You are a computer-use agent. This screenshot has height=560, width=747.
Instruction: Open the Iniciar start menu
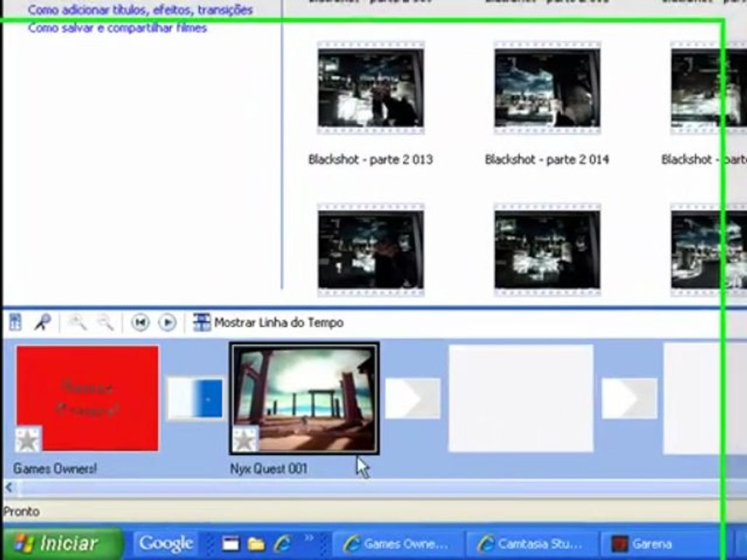pos(62,544)
